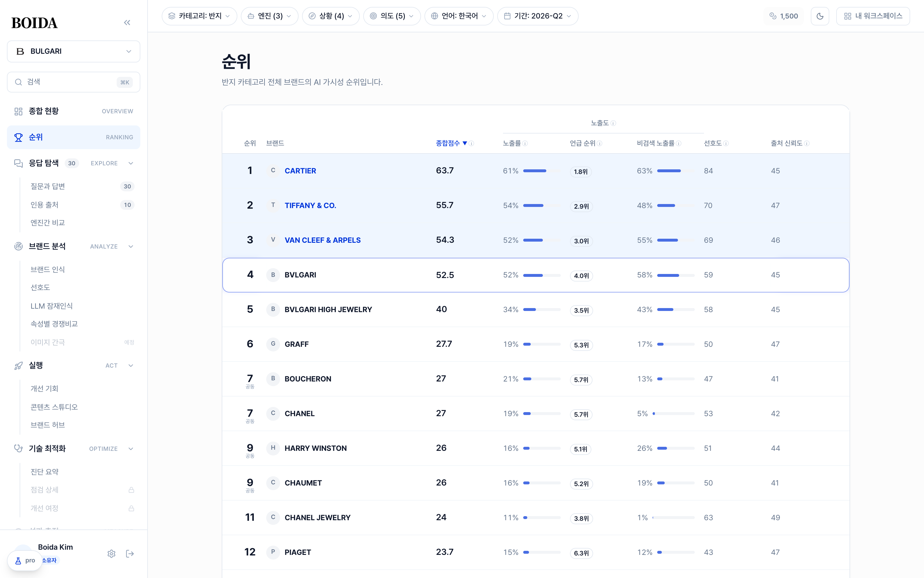The height and width of the screenshot is (578, 924).
Task: Click the BOUCHERON brand name
Action: pyautogui.click(x=308, y=379)
